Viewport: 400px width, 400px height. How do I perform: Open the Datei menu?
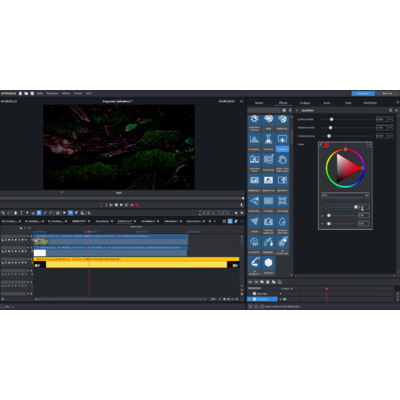pos(40,94)
